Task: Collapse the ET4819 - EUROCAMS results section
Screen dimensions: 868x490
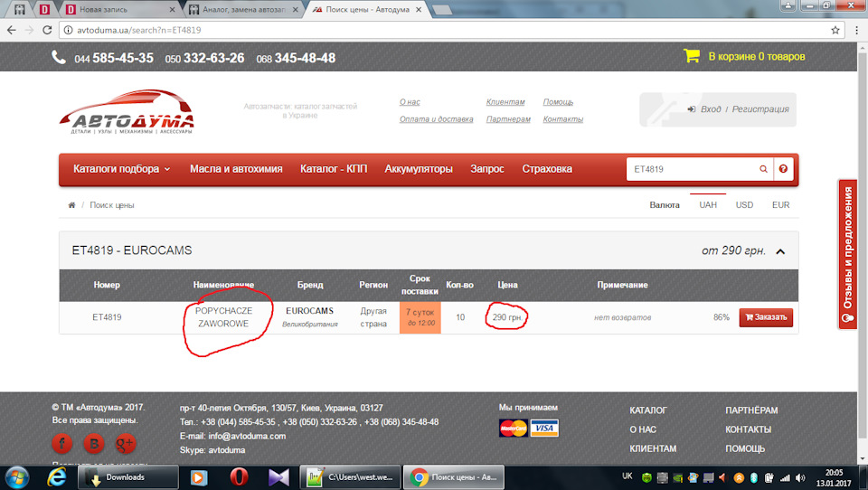Action: point(780,251)
